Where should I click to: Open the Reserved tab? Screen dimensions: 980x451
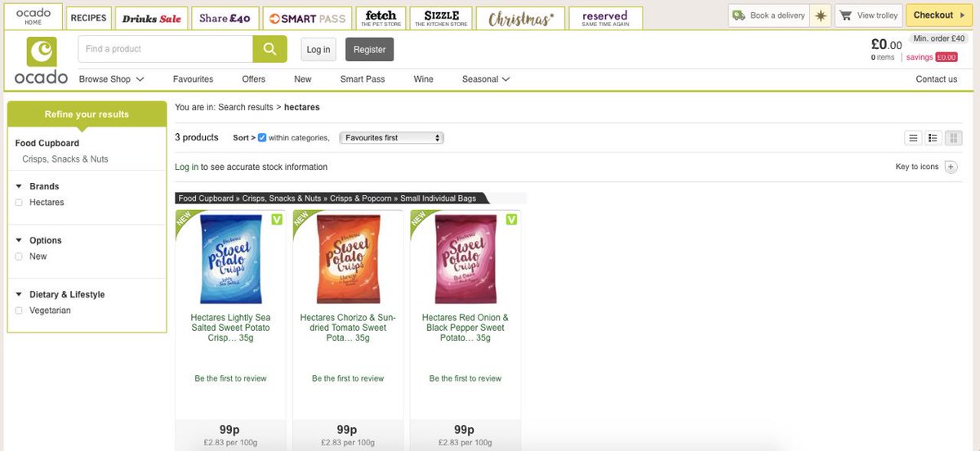[605, 18]
